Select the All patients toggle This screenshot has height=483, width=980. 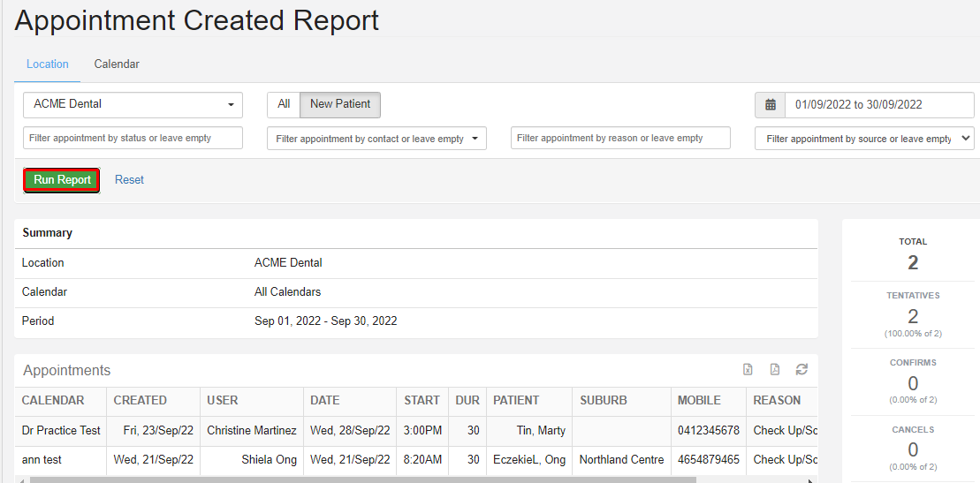284,104
